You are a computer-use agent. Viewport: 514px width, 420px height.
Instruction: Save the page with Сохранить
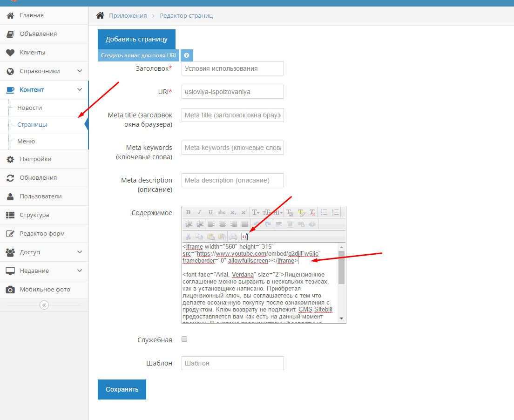(x=122, y=390)
